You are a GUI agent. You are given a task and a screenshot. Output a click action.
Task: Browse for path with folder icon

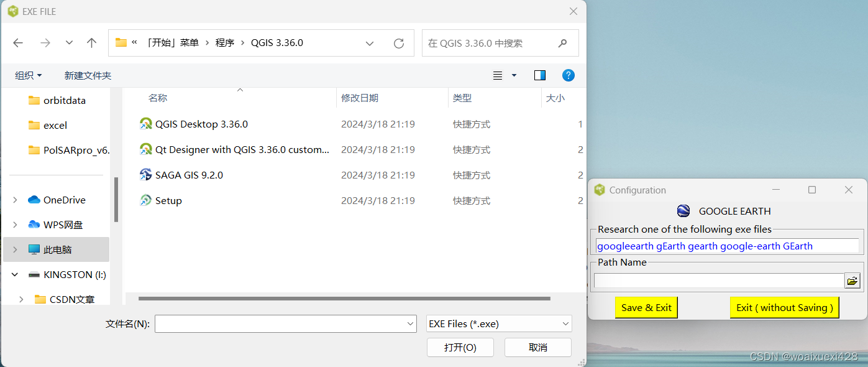(852, 281)
